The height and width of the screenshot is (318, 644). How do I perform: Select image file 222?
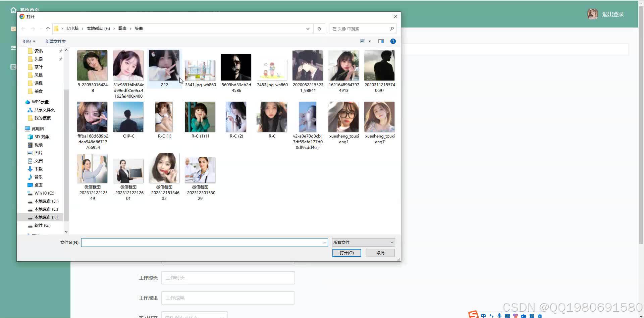(164, 69)
